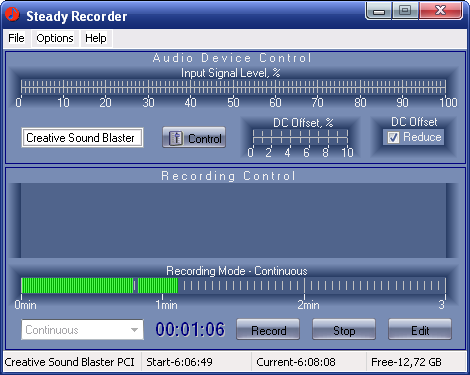This screenshot has width=470, height=375.
Task: Click the DC Offset percent meter
Action: 300,137
